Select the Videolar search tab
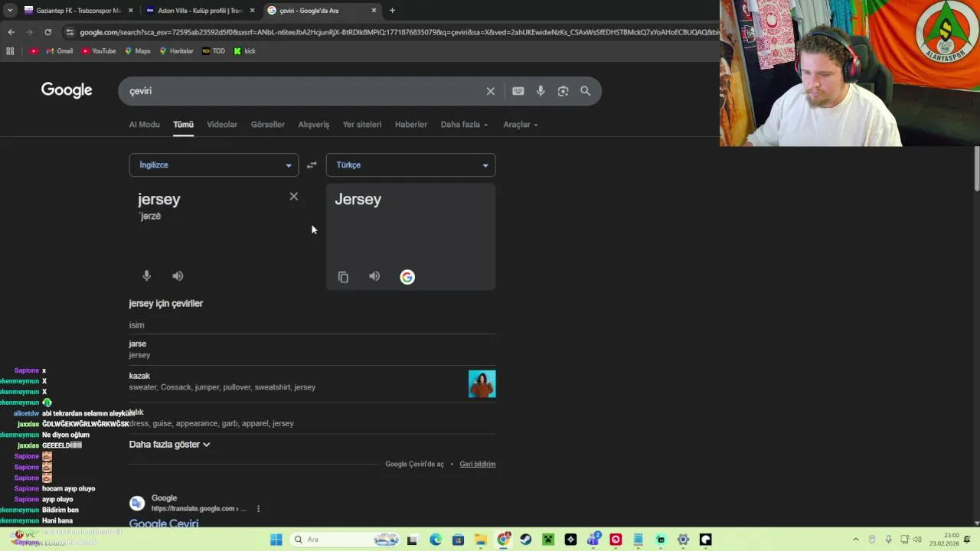Screen dimensions: 980x551 [222, 125]
